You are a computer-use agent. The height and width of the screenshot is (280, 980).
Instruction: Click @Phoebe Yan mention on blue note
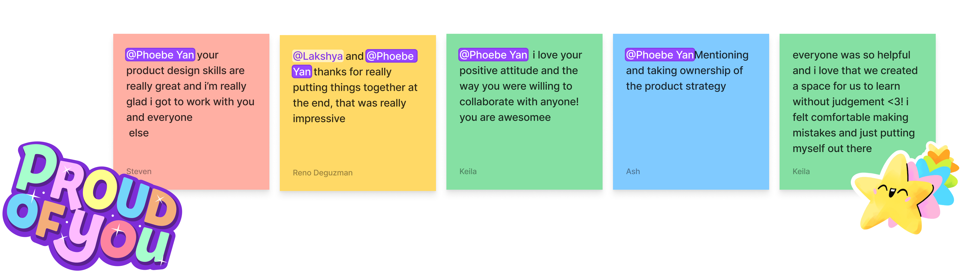660,55
